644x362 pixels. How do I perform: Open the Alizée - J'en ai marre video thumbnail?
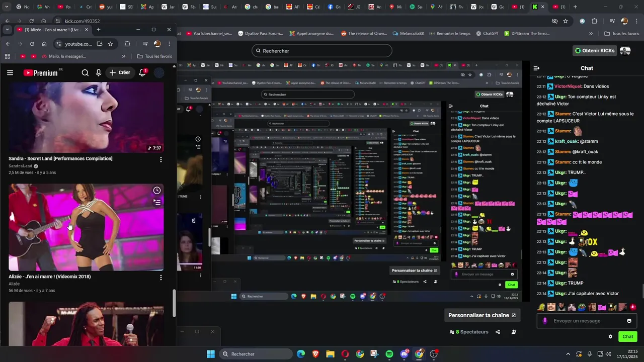click(86, 227)
